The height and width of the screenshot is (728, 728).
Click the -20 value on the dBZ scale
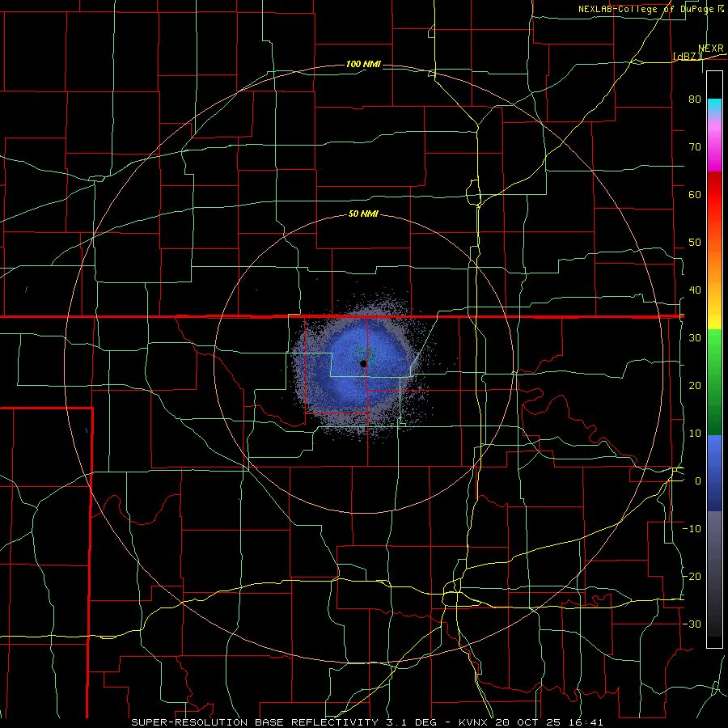(692, 577)
